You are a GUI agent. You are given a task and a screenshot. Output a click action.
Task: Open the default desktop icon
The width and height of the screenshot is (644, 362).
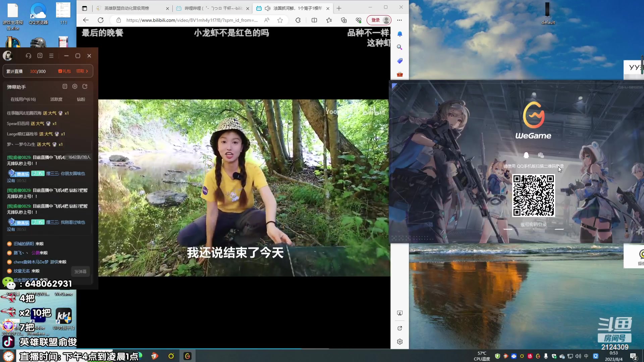[548, 13]
